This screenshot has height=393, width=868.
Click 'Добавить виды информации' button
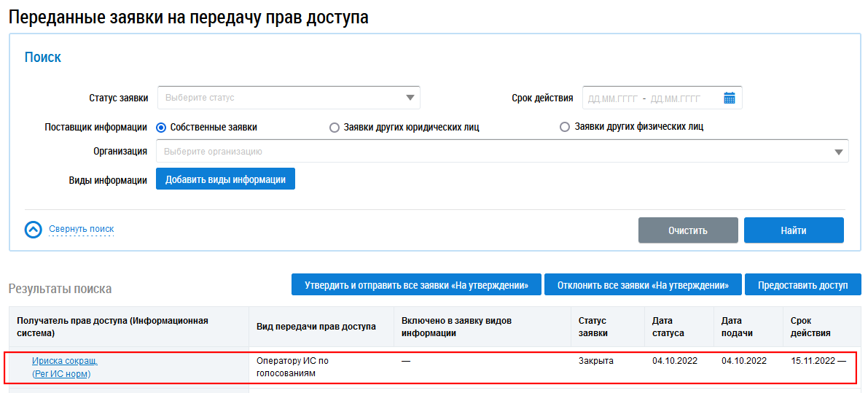coord(225,179)
